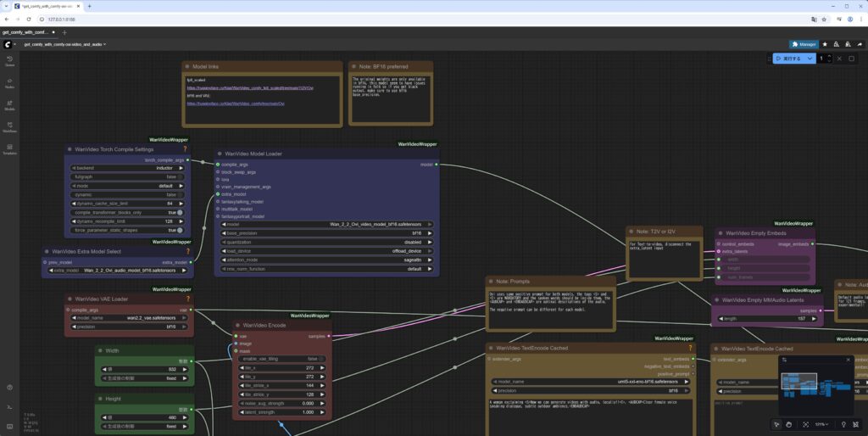Follow the fp8_scaled Hugging Face link
This screenshot has height=436, width=868.
click(250, 88)
